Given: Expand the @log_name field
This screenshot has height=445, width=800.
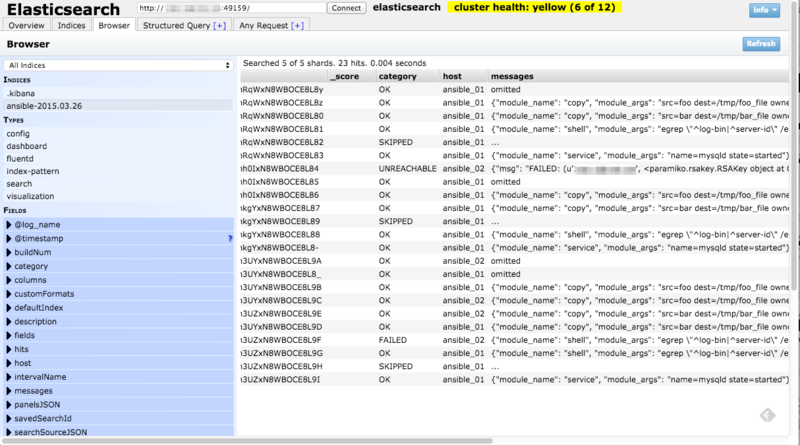Looking at the screenshot, I should coord(118,225).
